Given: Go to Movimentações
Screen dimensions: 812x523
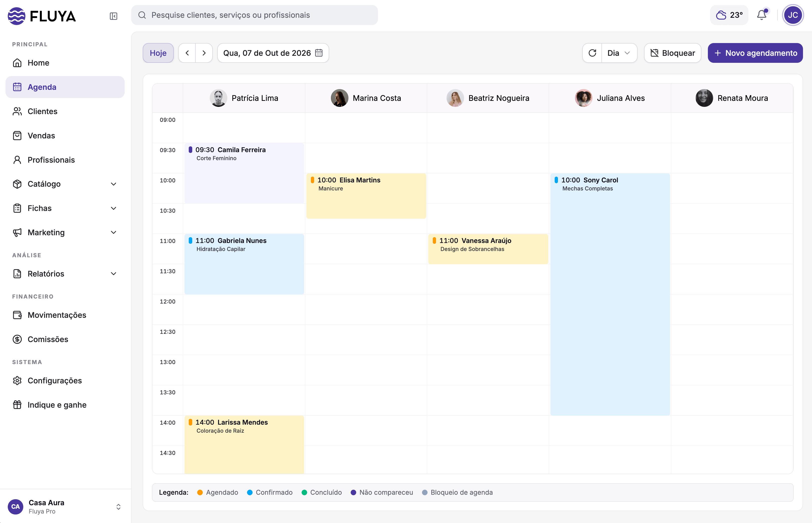Looking at the screenshot, I should (65, 315).
